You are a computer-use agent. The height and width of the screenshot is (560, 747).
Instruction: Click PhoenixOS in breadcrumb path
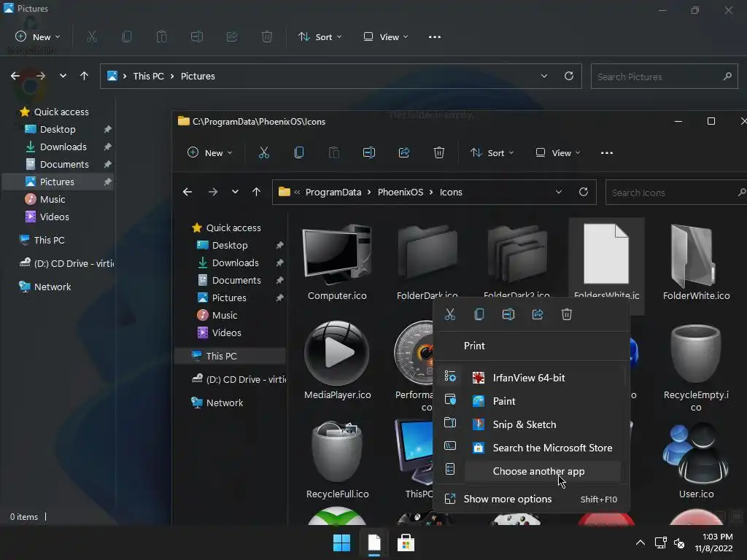point(400,192)
